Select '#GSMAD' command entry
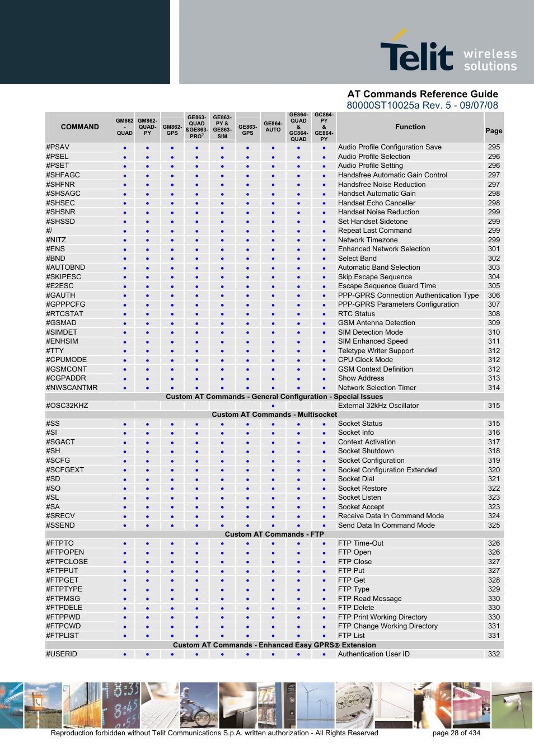The width and height of the screenshot is (534, 756). point(61,323)
